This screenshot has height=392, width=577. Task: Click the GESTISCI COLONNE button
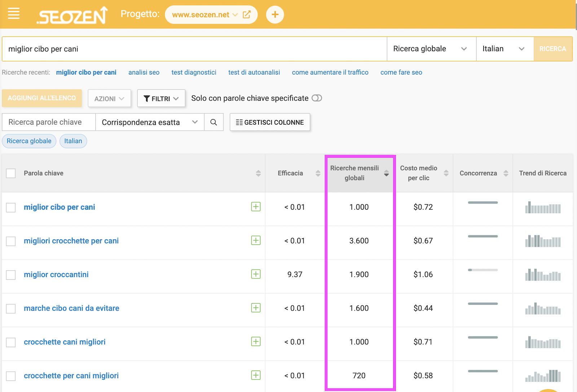coord(270,122)
